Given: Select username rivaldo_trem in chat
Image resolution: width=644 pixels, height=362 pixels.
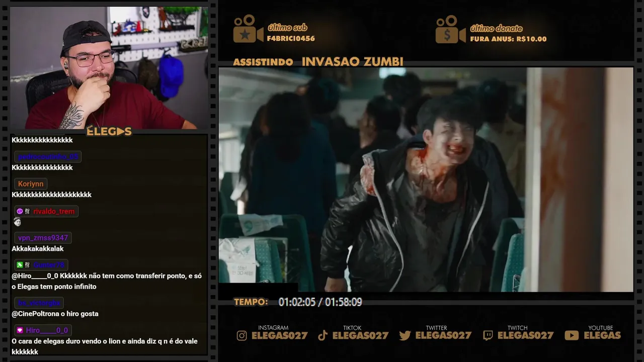Looking at the screenshot, I should pyautogui.click(x=54, y=211).
